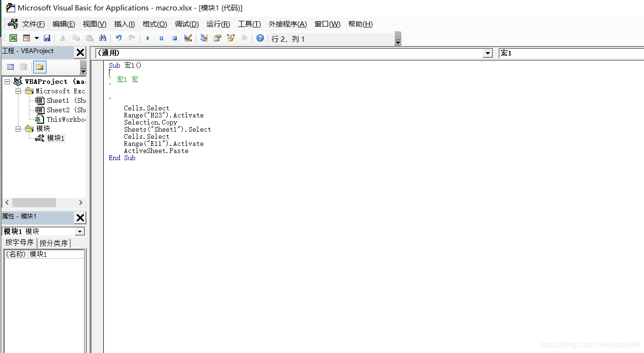Screen dimensions: 644x353
Task: Click the Range("H23").Activate line
Action: (x=164, y=115)
